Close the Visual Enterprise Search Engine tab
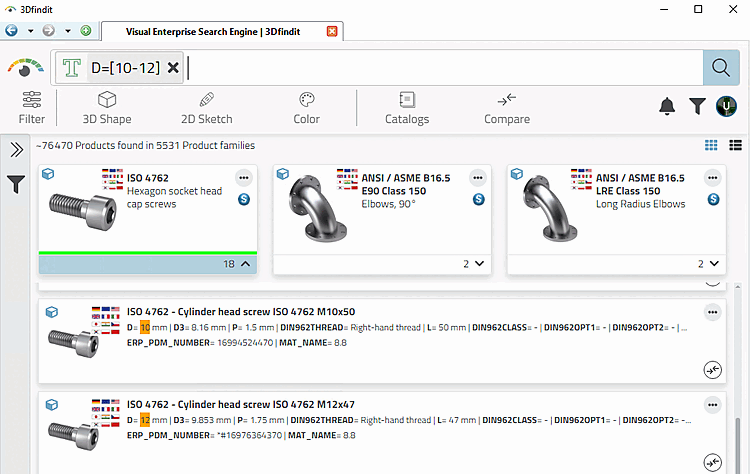This screenshot has width=750, height=474. pyautogui.click(x=332, y=32)
